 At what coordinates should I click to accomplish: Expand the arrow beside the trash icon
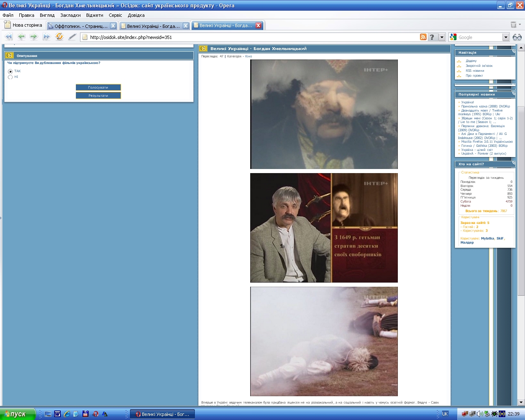pos(520,25)
